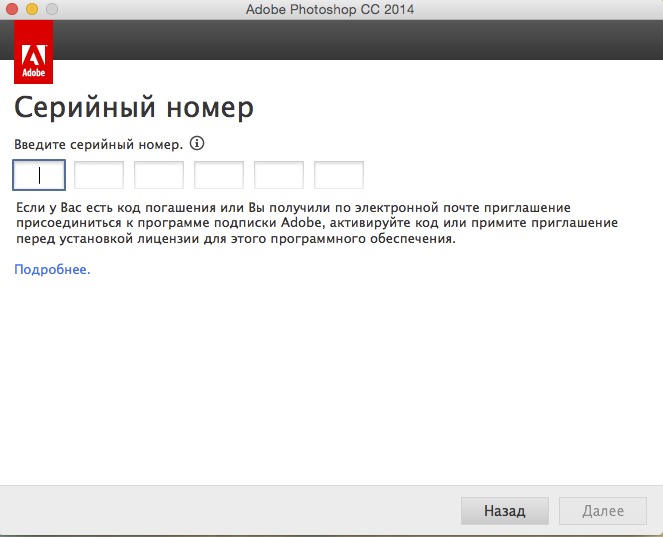Activate the third serial number field

(159, 175)
